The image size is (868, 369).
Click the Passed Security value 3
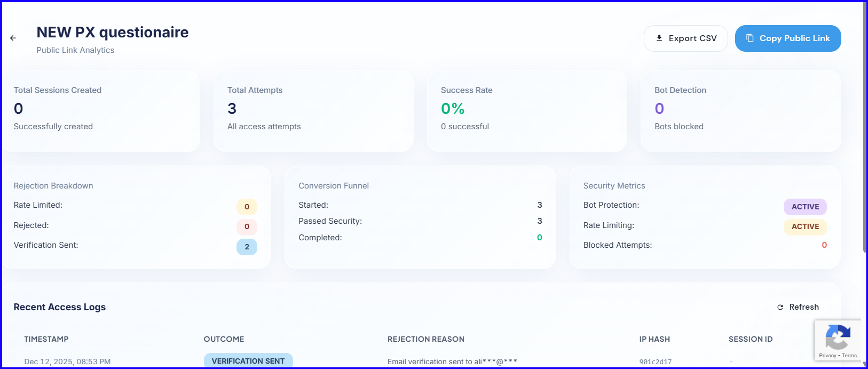(540, 221)
